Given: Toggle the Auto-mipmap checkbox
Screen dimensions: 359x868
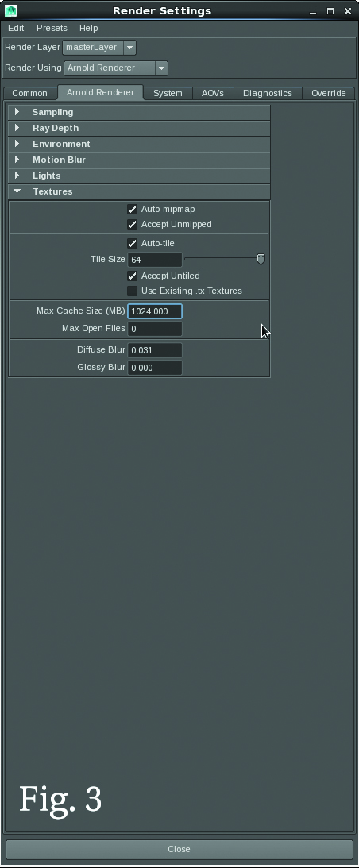Looking at the screenshot, I should coord(133,209).
